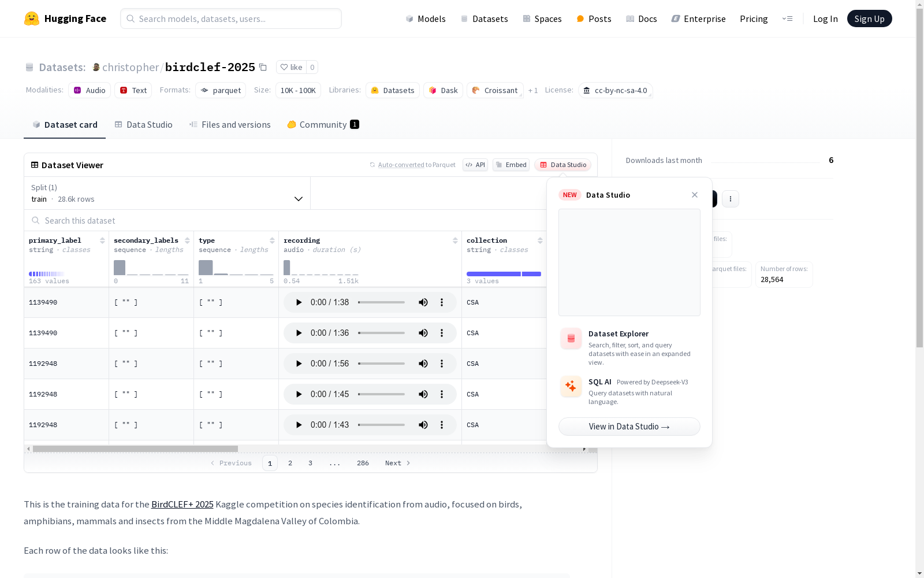Image resolution: width=924 pixels, height=578 pixels.
Task: Open more options for 1:38 audio
Action: (442, 302)
